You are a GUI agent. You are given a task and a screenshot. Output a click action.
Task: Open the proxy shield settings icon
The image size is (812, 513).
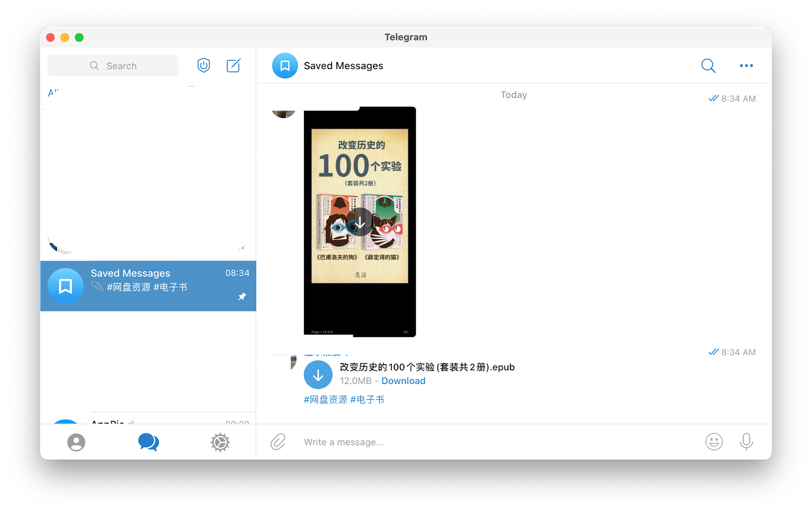pyautogui.click(x=204, y=66)
